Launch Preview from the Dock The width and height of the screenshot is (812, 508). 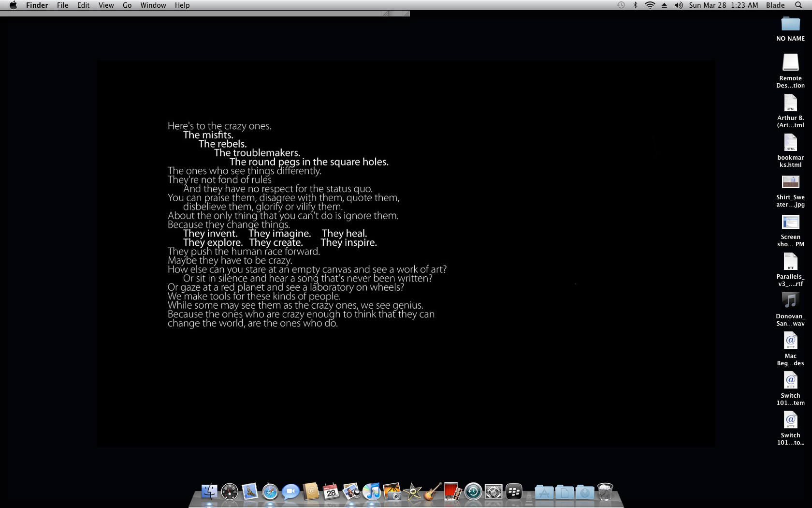351,492
